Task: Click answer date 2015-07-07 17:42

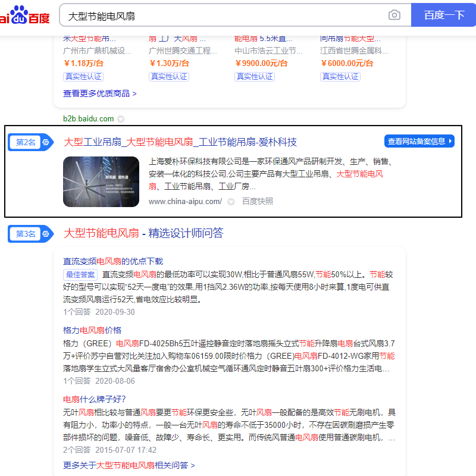Action: coord(126,450)
